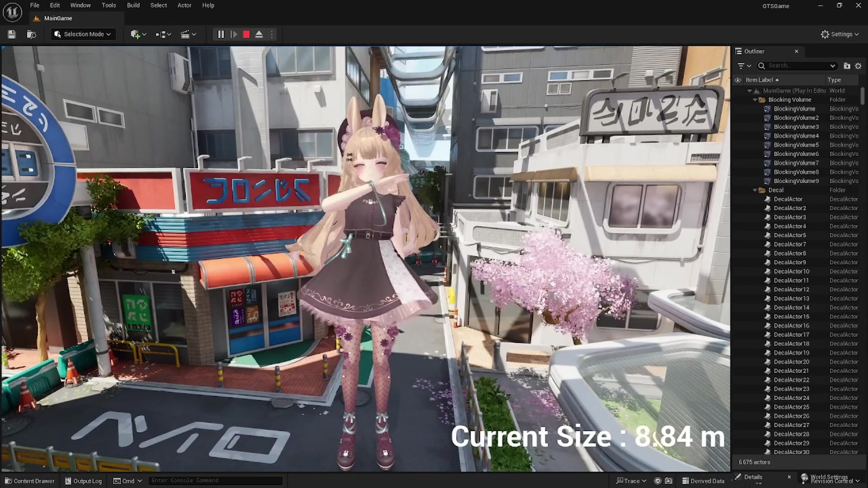
Task: Select DecalActor22 in the Outliner
Action: [x=792, y=380]
